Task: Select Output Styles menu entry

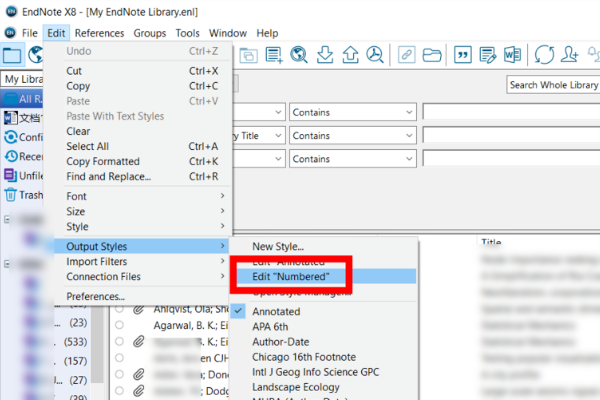Action: point(142,246)
